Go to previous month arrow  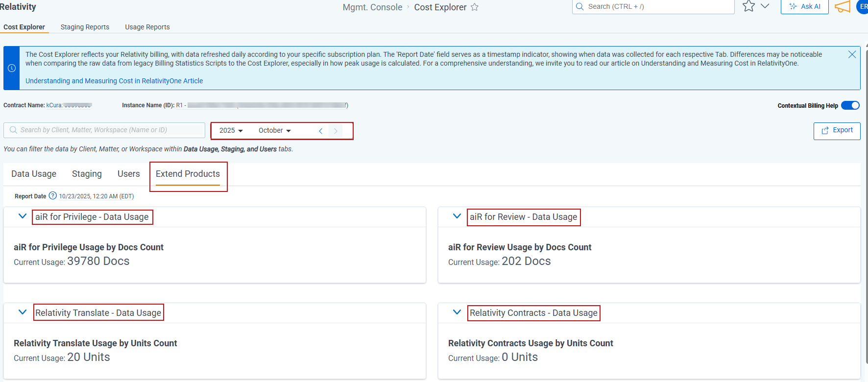click(x=321, y=131)
